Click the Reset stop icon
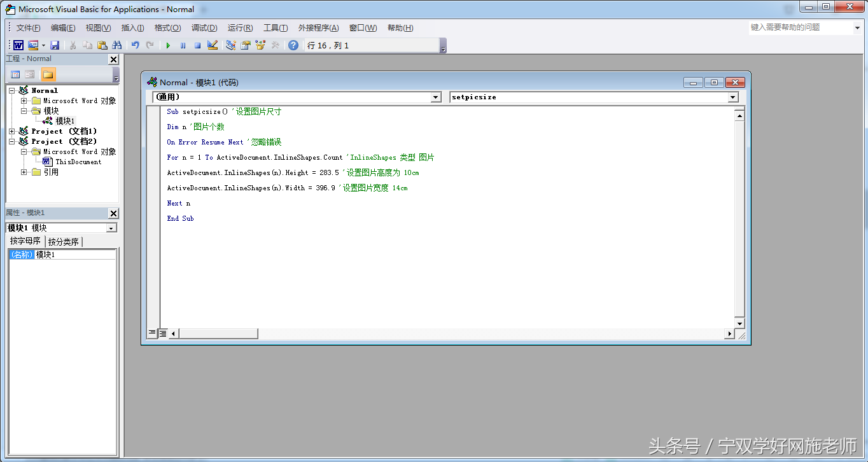This screenshot has width=868, height=462. (x=197, y=45)
